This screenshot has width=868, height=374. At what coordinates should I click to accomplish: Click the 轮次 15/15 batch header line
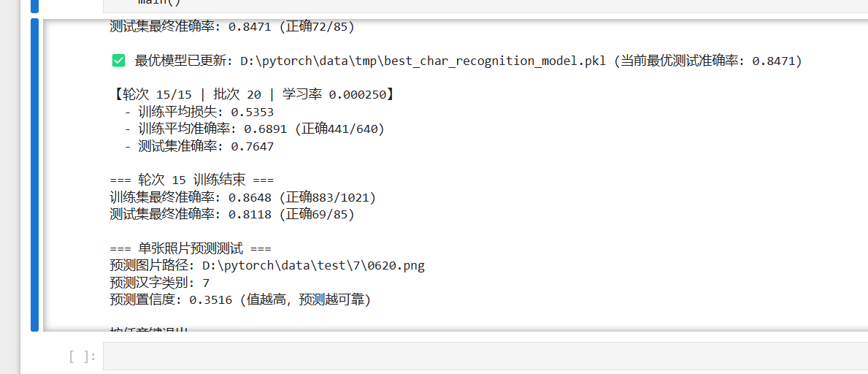(253, 95)
